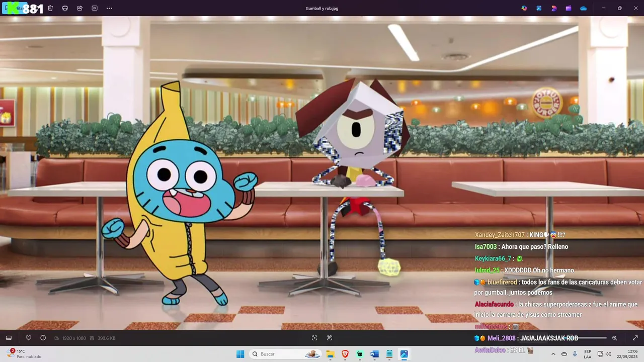Open the Windows Start button
644x362 pixels.
click(x=240, y=354)
